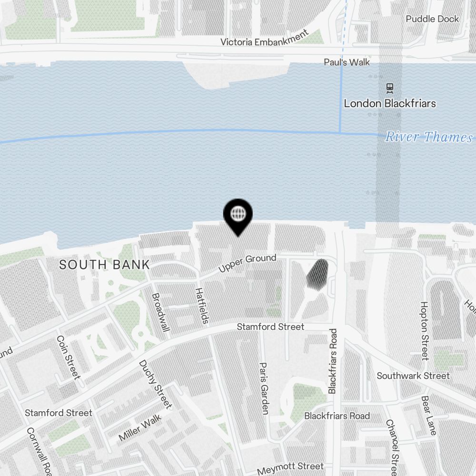Click the Broadwall street label
This screenshot has width=476, height=476.
(160, 312)
